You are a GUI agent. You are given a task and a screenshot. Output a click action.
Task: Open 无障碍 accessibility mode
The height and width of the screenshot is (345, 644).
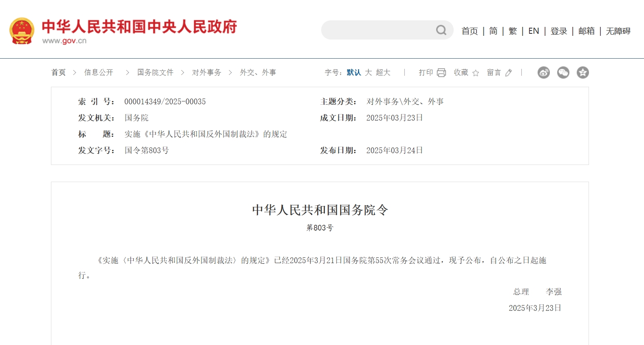coord(618,31)
